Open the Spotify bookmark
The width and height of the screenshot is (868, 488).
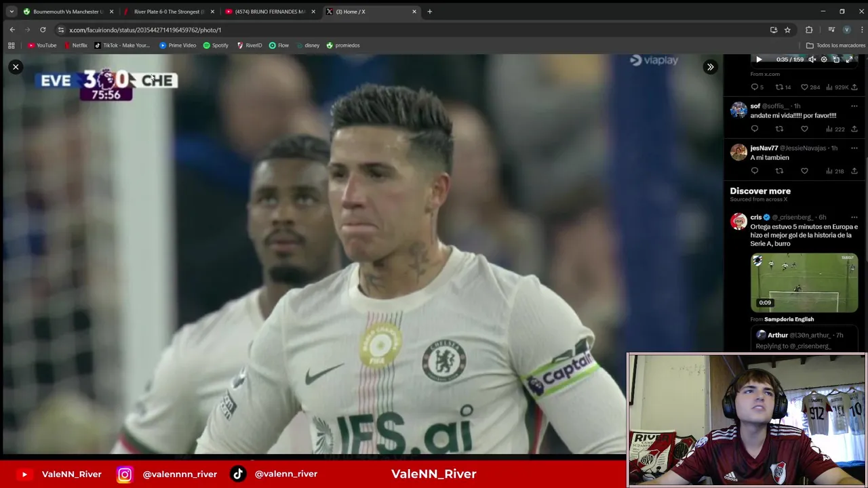pos(216,45)
